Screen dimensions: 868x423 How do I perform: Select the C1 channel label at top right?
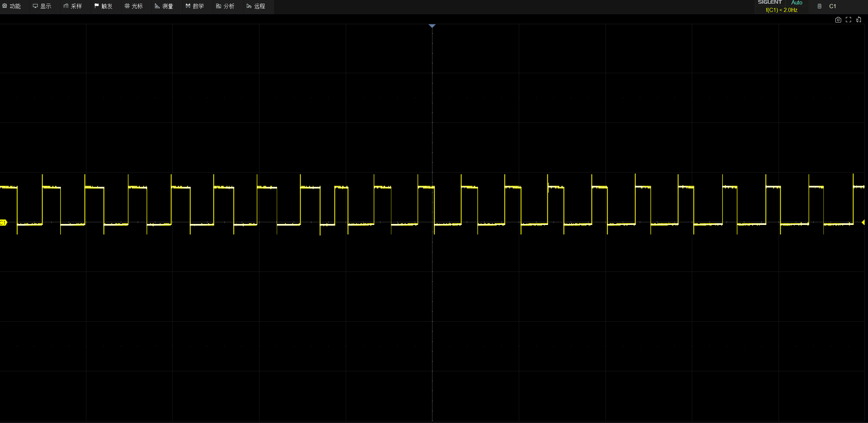(832, 6)
